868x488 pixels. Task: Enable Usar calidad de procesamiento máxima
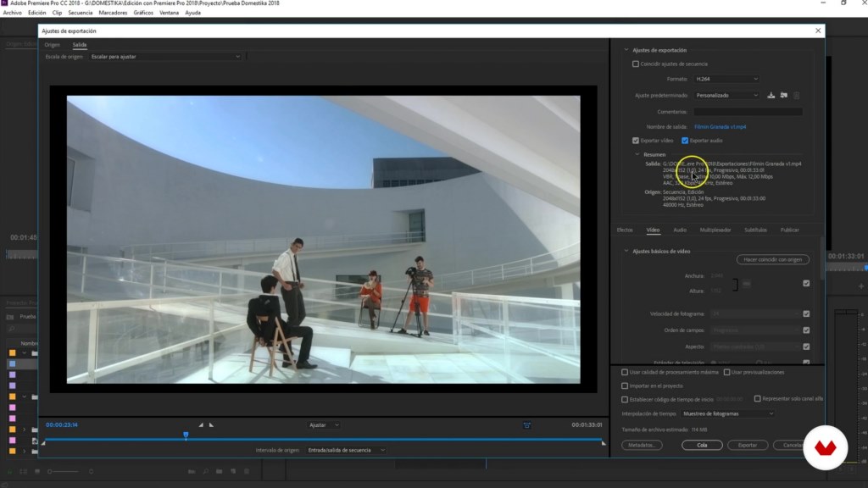(x=625, y=373)
